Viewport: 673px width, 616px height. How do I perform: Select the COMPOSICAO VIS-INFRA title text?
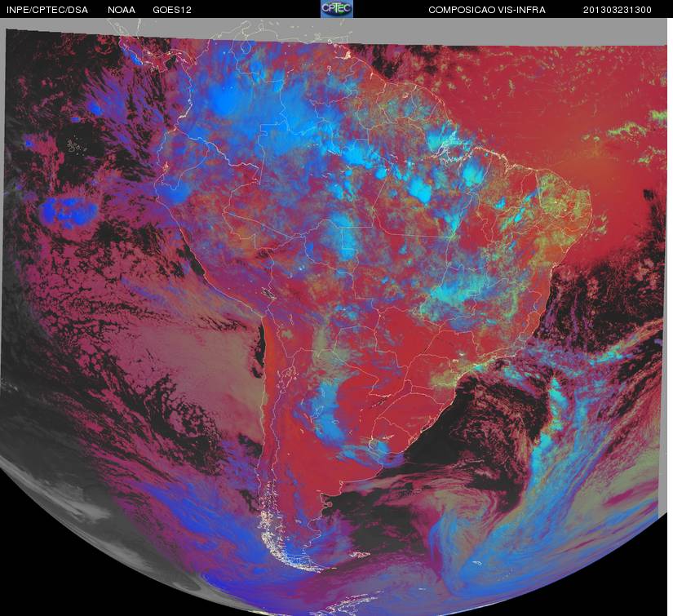487,10
